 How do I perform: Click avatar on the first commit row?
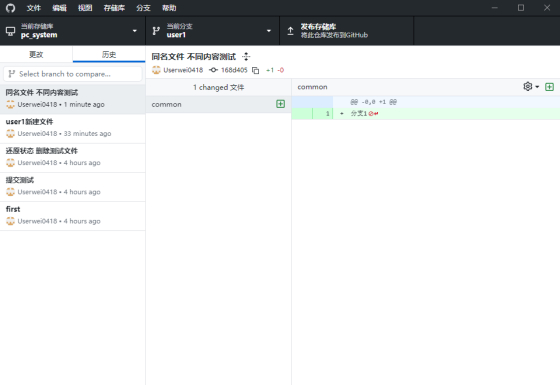[10, 221]
